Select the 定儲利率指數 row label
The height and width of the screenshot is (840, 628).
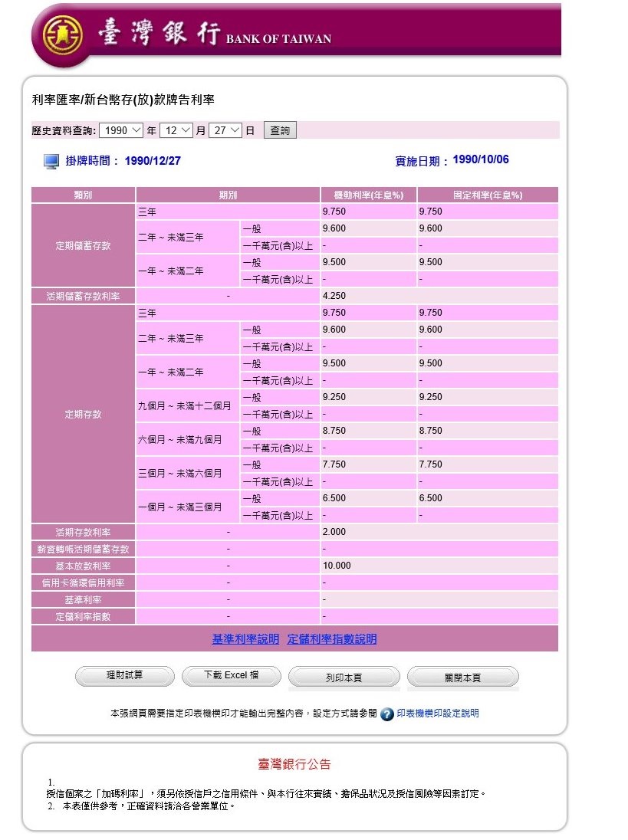(x=83, y=617)
